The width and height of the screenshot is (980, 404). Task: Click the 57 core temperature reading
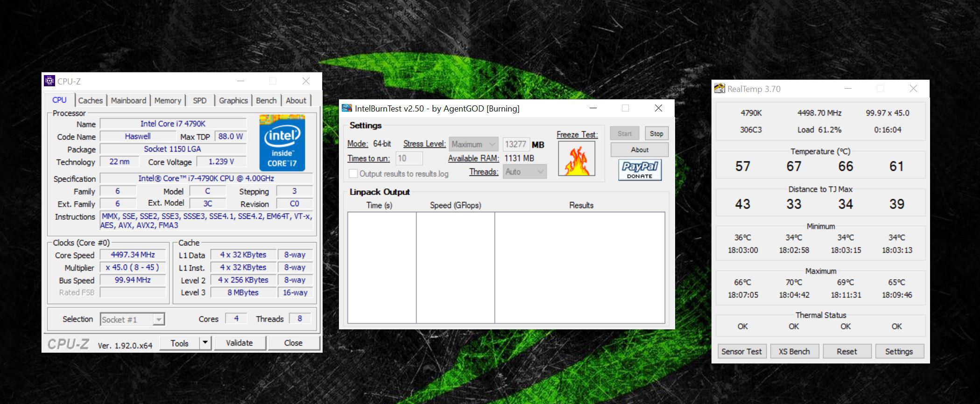(x=743, y=166)
